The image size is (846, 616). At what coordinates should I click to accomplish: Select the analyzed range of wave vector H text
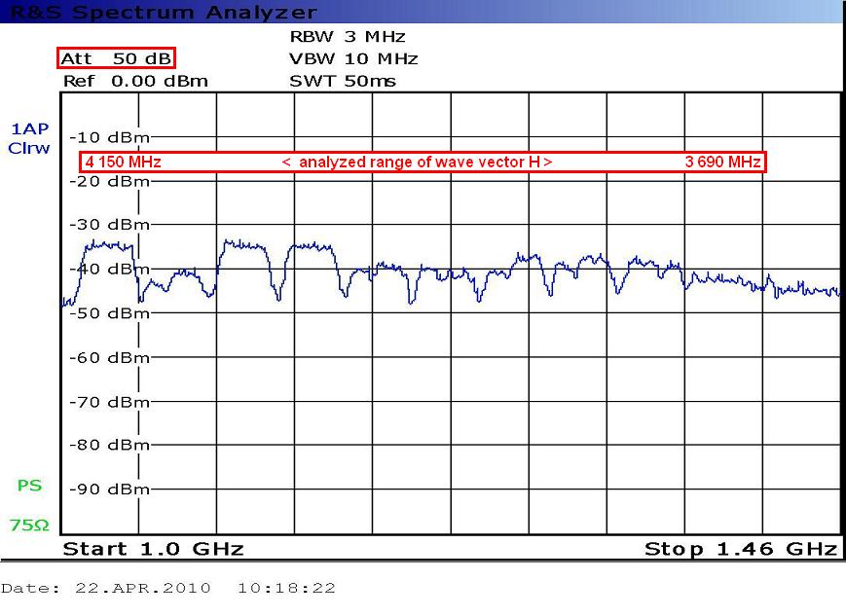click(417, 163)
